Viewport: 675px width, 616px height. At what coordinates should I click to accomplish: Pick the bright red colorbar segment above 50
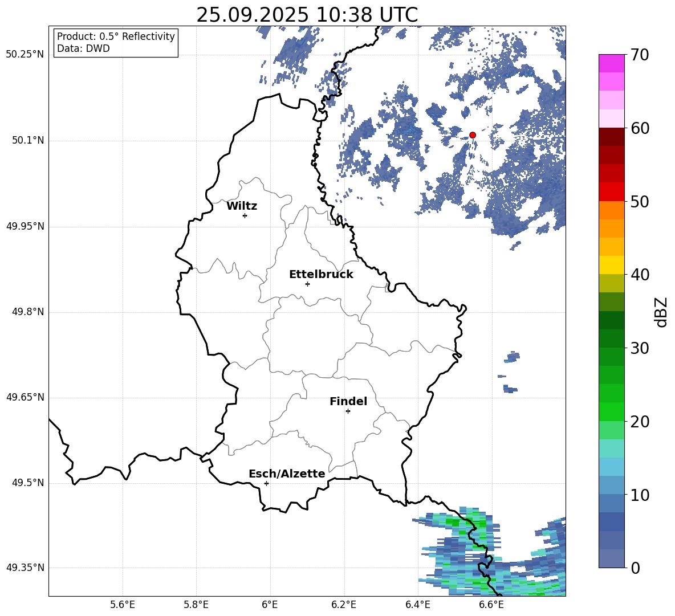point(612,192)
